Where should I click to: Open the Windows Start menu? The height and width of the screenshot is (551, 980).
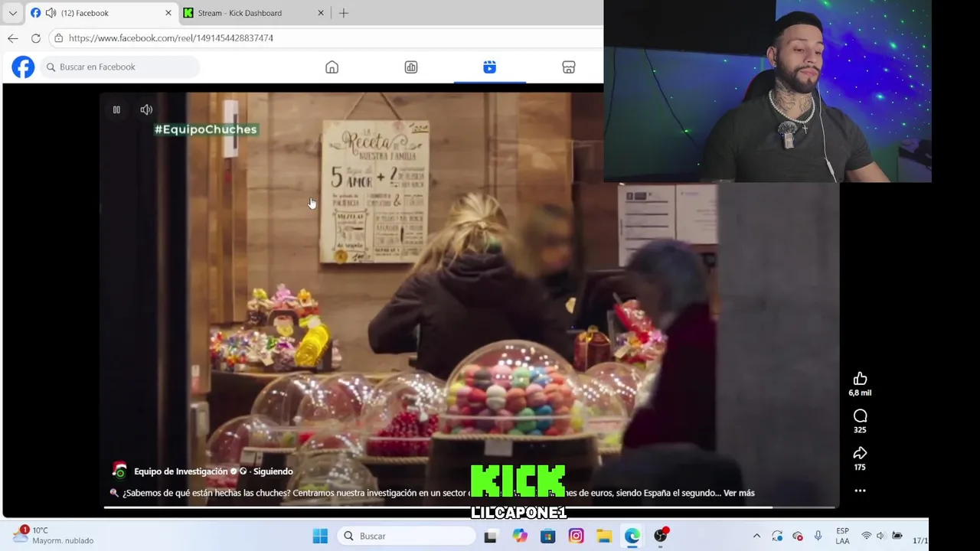320,536
